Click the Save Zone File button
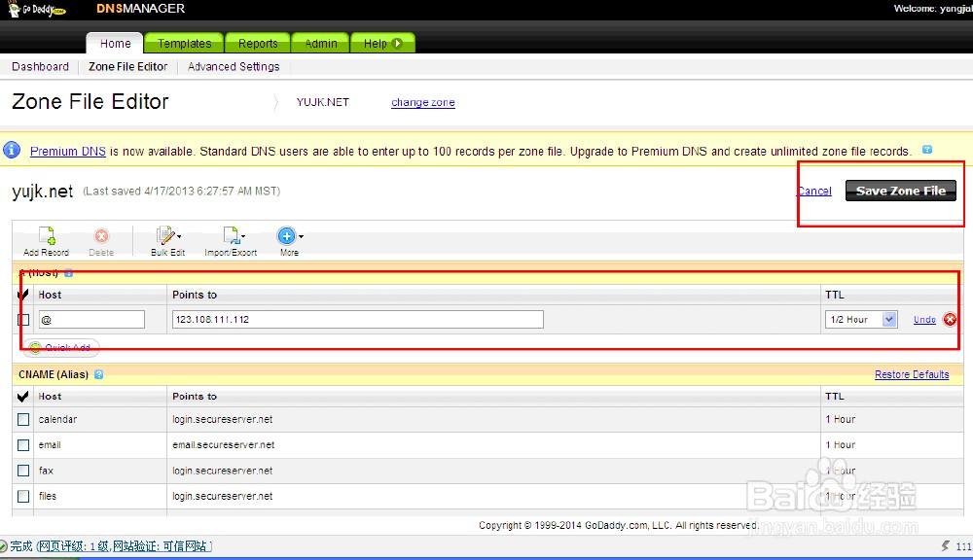 coord(900,191)
